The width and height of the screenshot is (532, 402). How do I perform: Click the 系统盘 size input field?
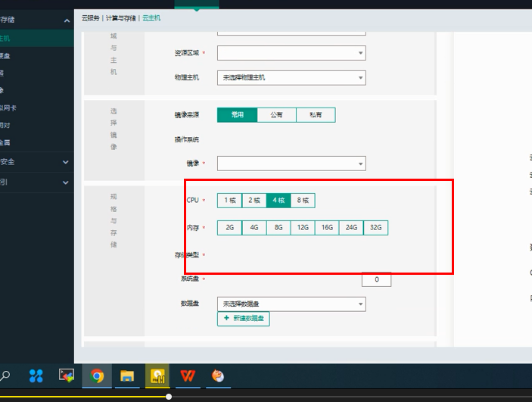[x=377, y=279]
